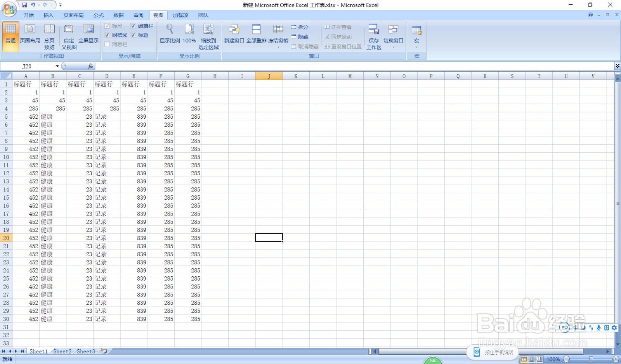Zoom to selection (缩放到选定区域)
Screen dimensions: 621x364
208,37
